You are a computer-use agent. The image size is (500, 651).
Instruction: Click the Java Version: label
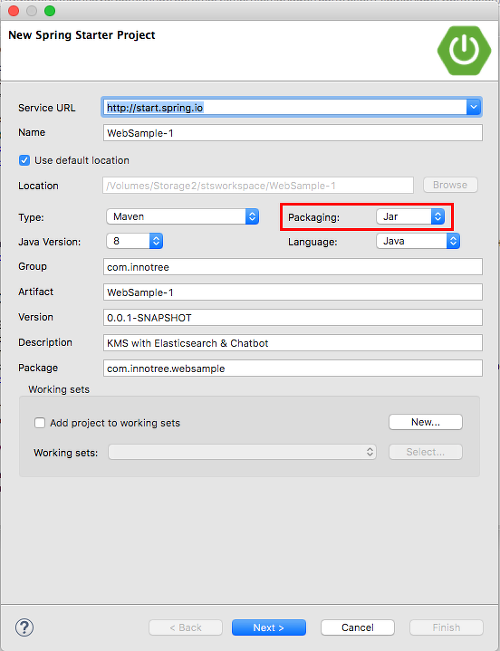(x=49, y=242)
